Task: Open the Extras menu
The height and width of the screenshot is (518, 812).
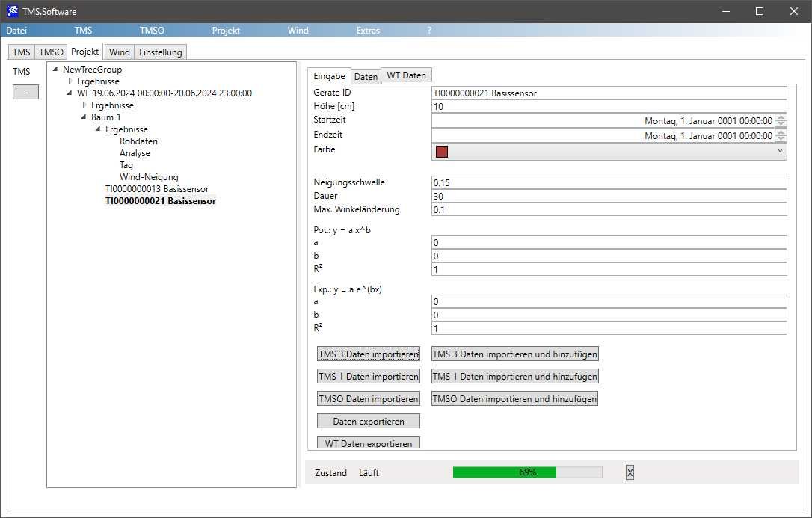Action: [x=368, y=31]
